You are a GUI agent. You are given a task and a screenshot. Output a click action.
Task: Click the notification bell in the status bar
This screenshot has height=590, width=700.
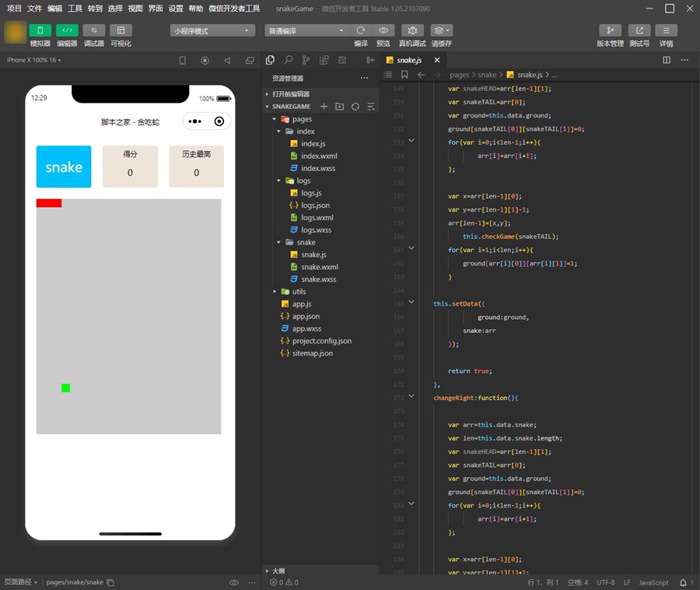[x=683, y=582]
